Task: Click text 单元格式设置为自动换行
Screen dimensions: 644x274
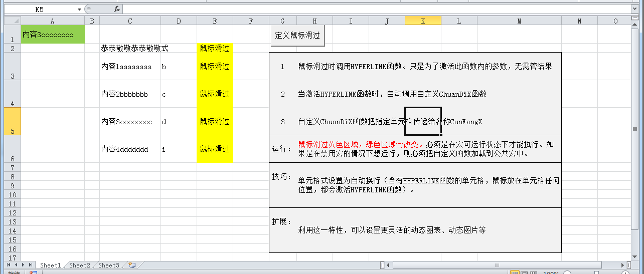Action: (x=429, y=185)
